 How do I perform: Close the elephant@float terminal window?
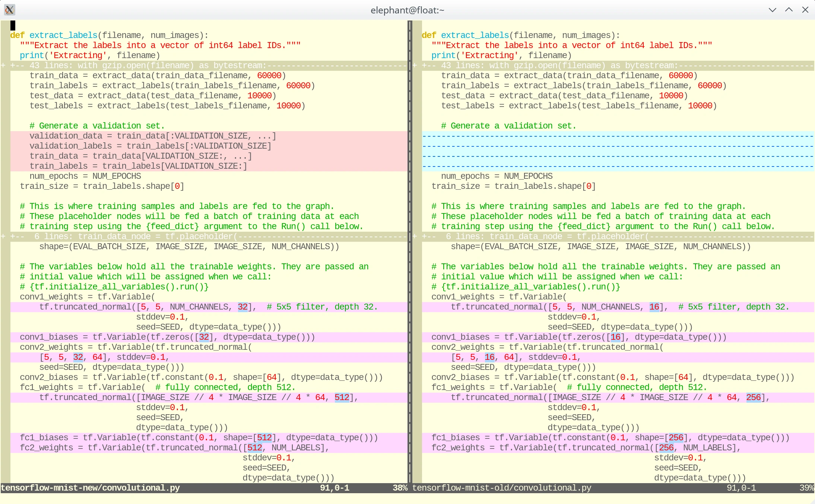(805, 10)
